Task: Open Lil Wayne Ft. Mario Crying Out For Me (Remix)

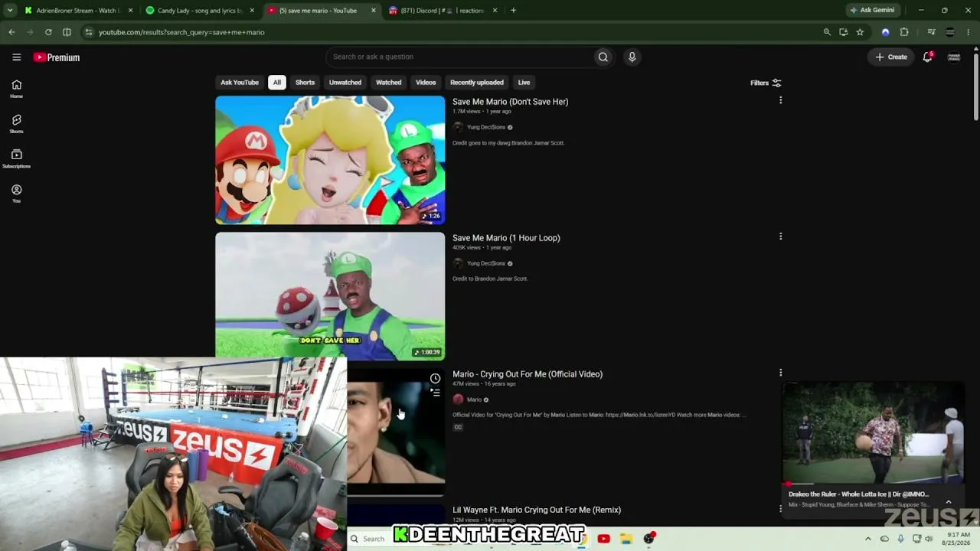Action: 537,510
